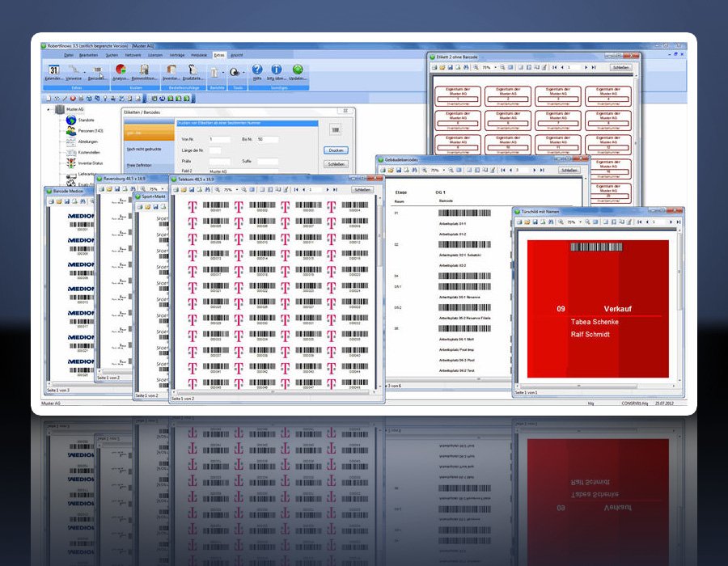This screenshot has height=566, width=728.
Task: Click the Tools ribbon icon
Action: pyautogui.click(x=235, y=73)
